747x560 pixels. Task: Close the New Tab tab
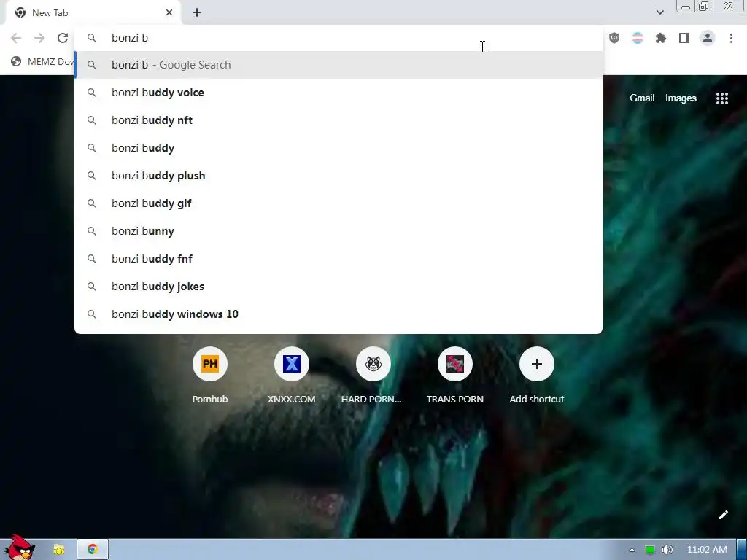(x=169, y=13)
